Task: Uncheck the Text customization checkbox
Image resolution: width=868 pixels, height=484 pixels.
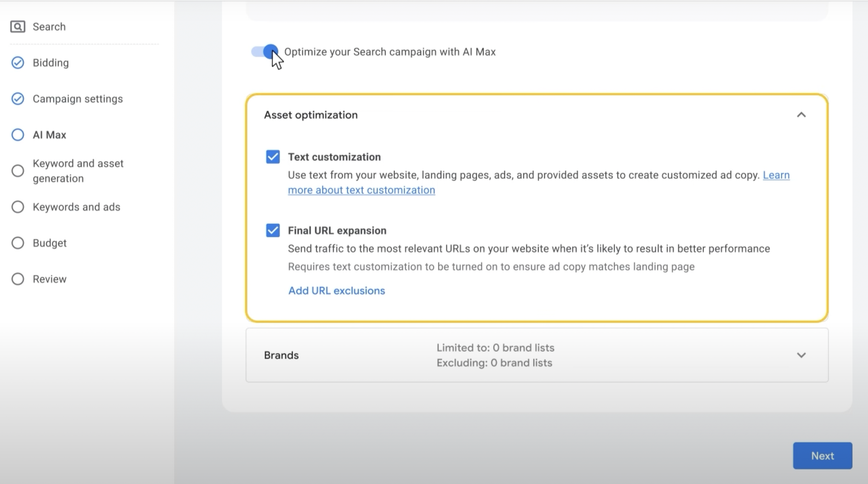Action: coord(273,157)
